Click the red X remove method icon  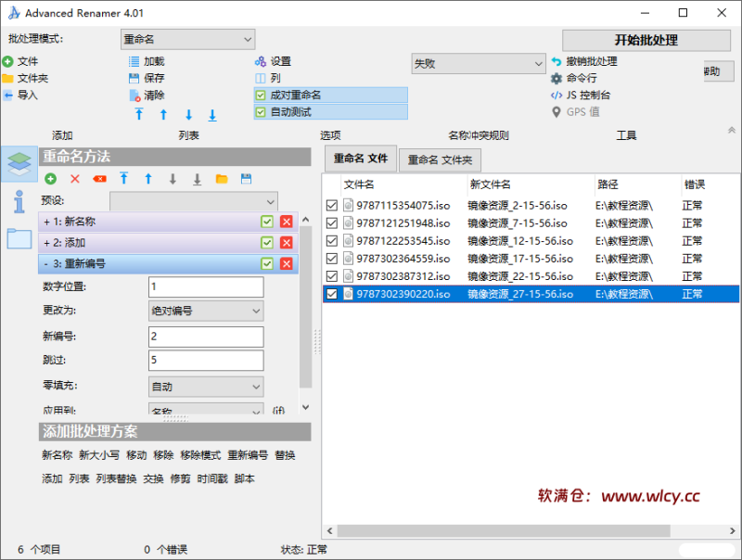(75, 179)
